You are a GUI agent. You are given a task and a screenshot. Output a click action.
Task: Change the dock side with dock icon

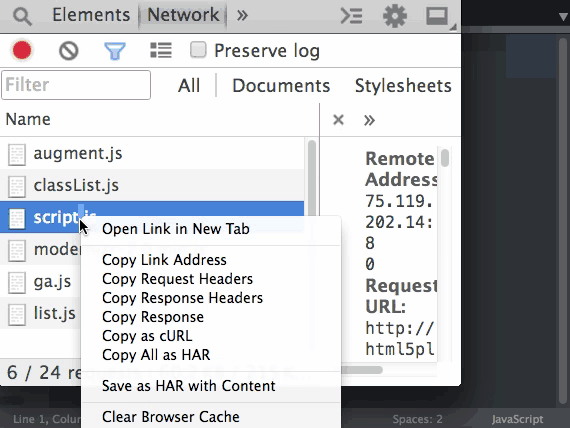(x=438, y=16)
